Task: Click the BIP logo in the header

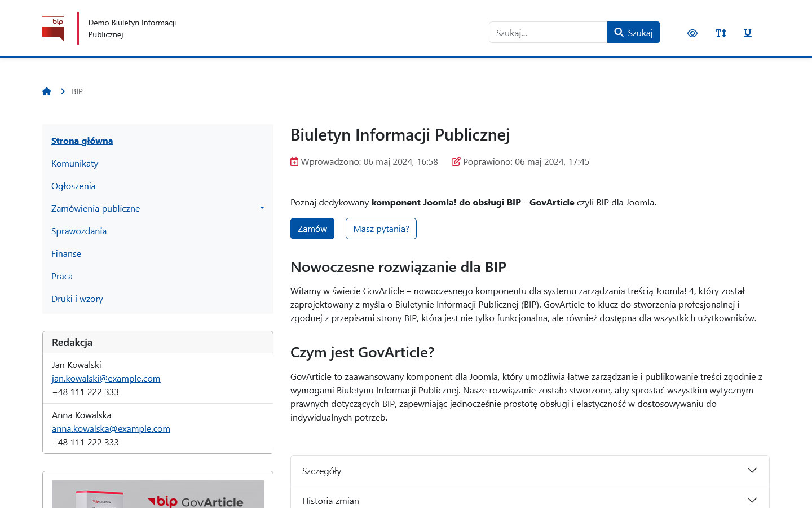Action: pyautogui.click(x=52, y=28)
